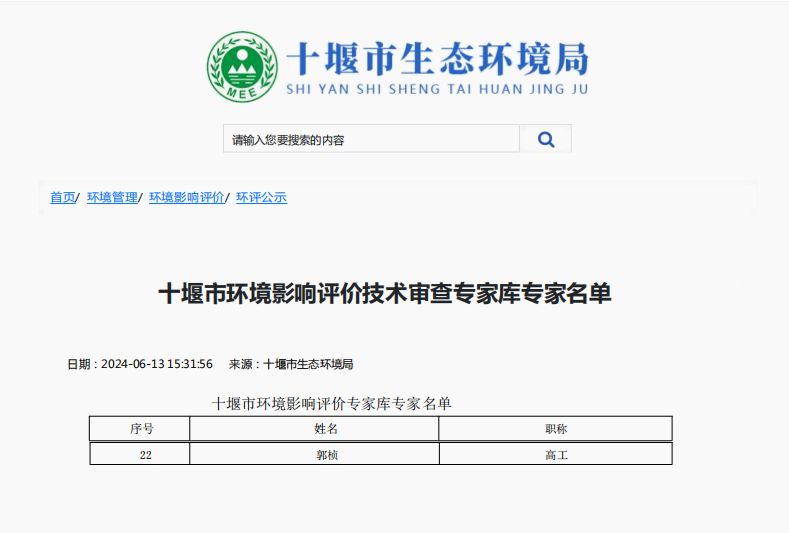The width and height of the screenshot is (789, 533).
Task: Click the 来源：十堰市生态环境局 source text
Action: coord(291,364)
